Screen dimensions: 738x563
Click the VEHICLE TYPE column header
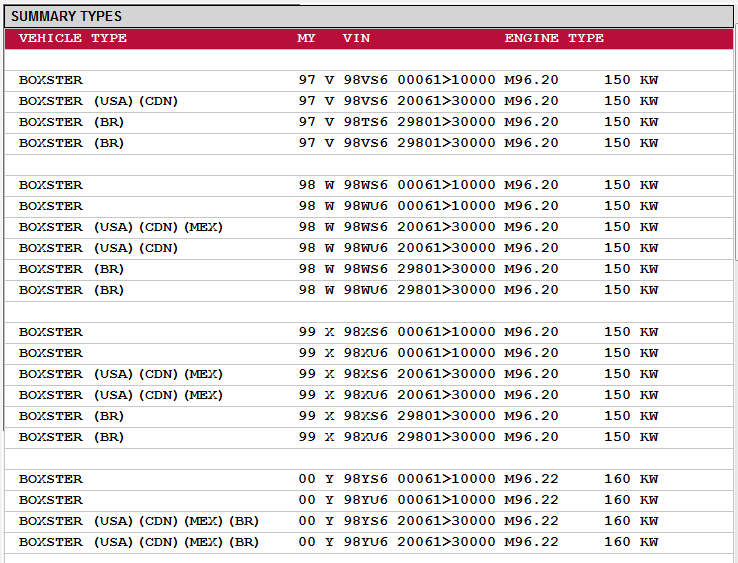(72, 38)
